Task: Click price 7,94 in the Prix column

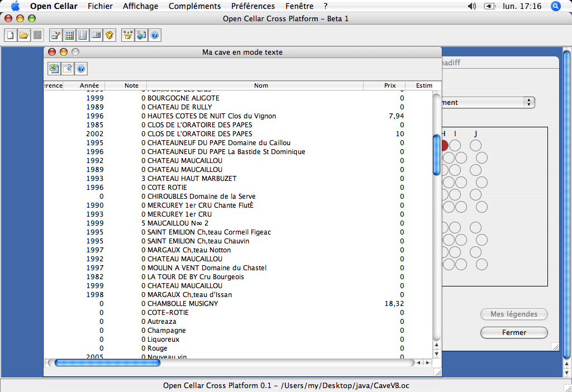Action: click(397, 116)
